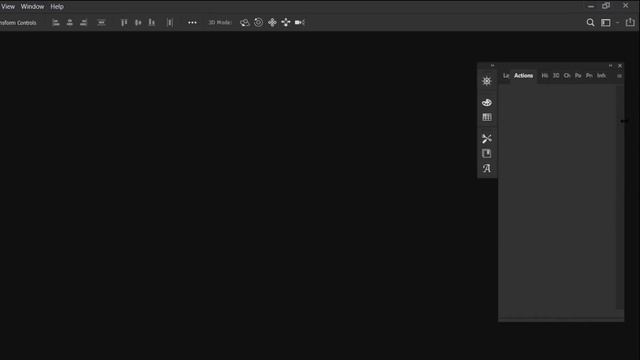Click the Actions panel vertical scrollbar
This screenshot has height=360, width=640.
(620, 197)
